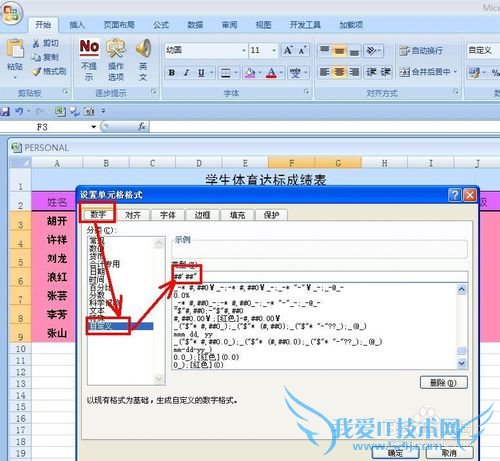500x461 pixels.
Task: Click the wrap text button
Action: pyautogui.click(x=421, y=51)
